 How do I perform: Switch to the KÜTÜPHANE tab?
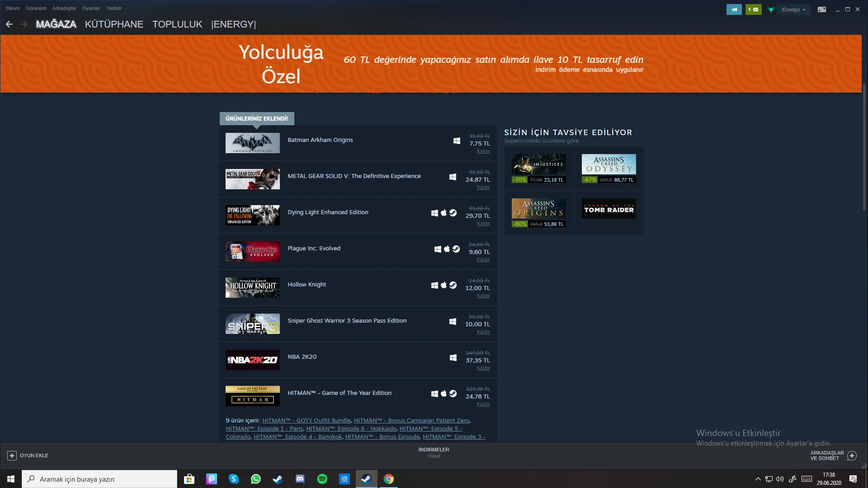pos(114,24)
